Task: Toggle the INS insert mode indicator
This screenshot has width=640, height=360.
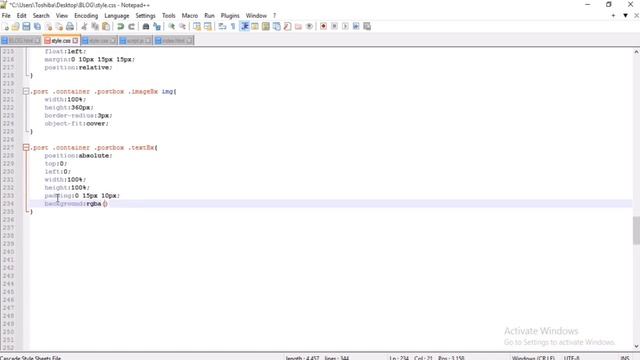Action: coord(624,358)
